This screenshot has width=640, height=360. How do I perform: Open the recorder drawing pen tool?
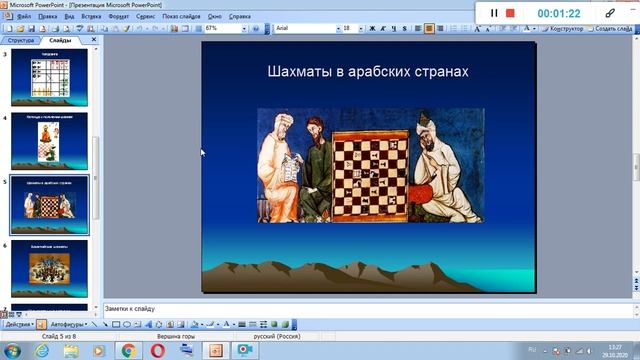pos(610,13)
